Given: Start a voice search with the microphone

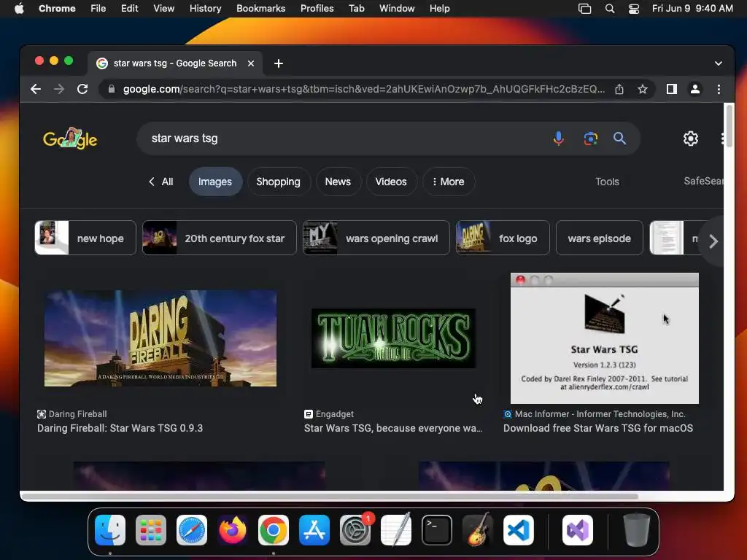Looking at the screenshot, I should click(558, 139).
